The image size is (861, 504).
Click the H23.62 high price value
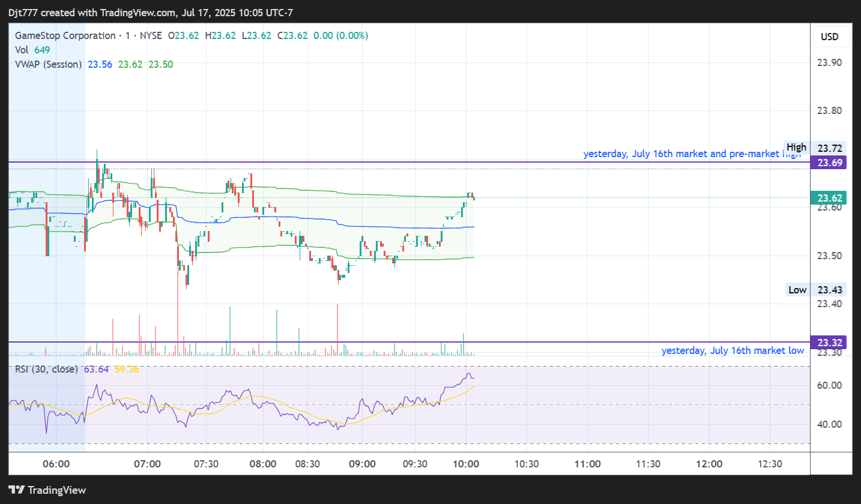coord(220,35)
